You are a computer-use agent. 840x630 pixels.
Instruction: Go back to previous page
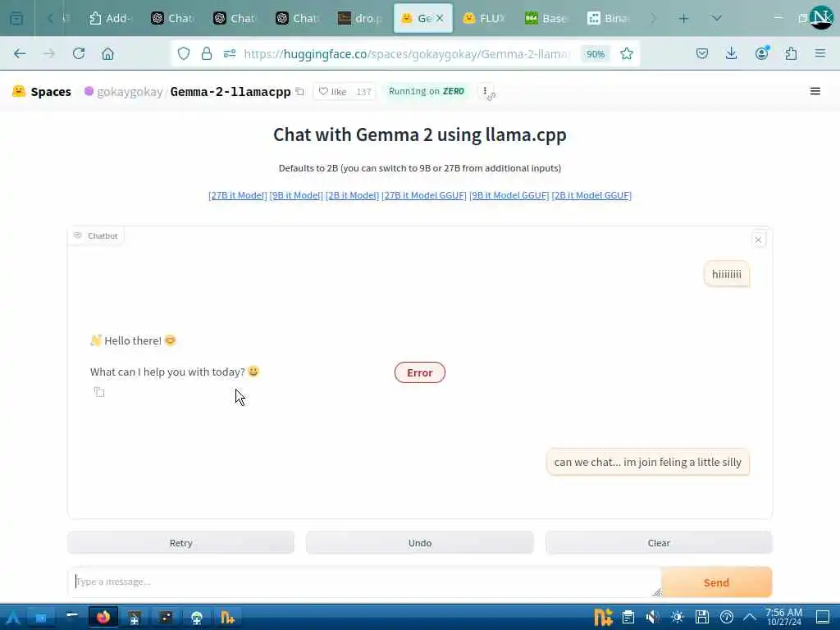[x=20, y=53]
